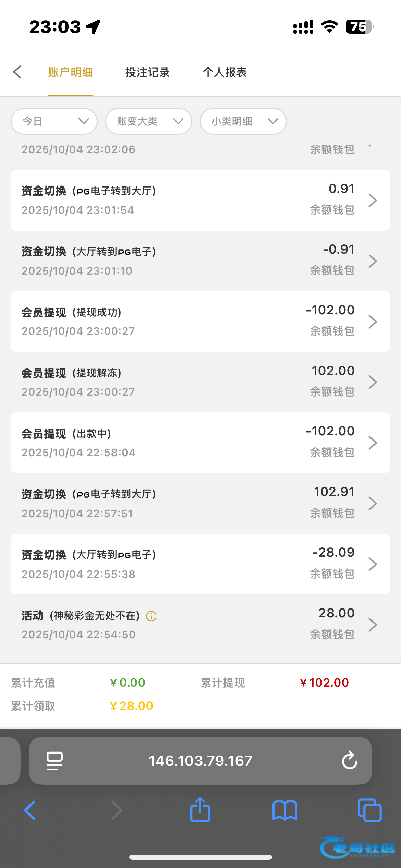Expand the 102.91 PG电子转到大厅 transfer entry
The height and width of the screenshot is (868, 401).
click(200, 503)
